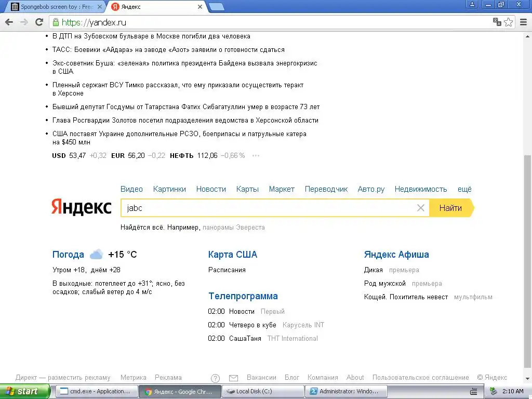Click the Yandex logo
The width and height of the screenshot is (532, 399).
pos(81,207)
